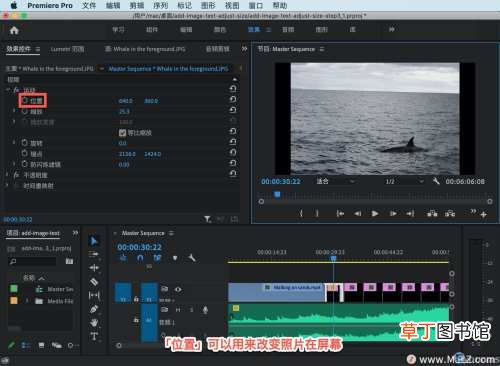500x366 pixels.
Task: Enable voice-over record microphone on audio track
Action: coord(205,310)
